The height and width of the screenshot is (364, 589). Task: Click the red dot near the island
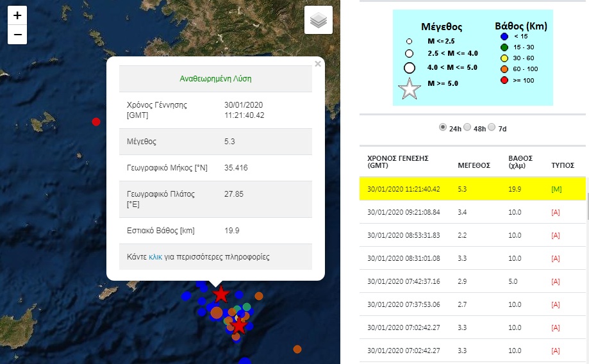point(96,122)
